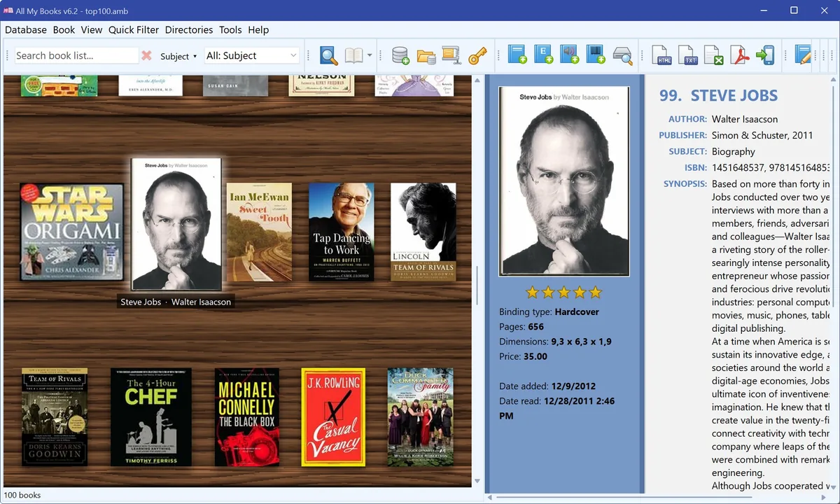Screen dimensions: 840x504
Task: Click the add book icon
Action: point(517,55)
